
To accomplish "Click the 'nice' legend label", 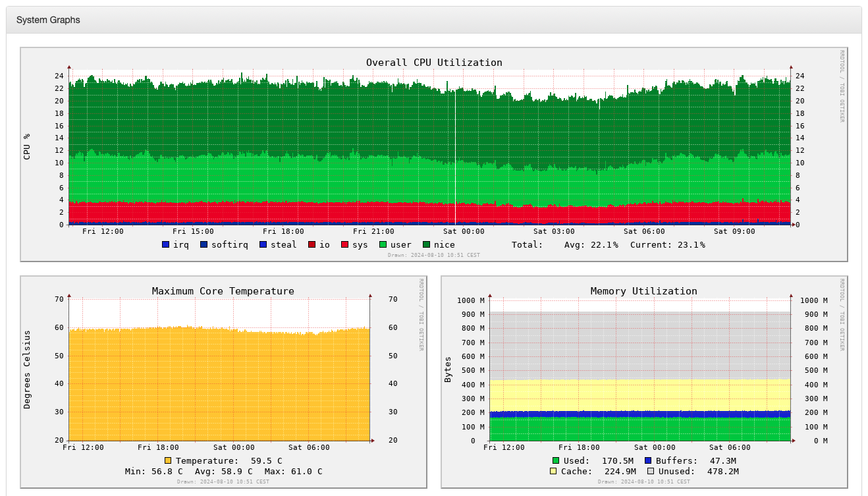I will point(444,244).
